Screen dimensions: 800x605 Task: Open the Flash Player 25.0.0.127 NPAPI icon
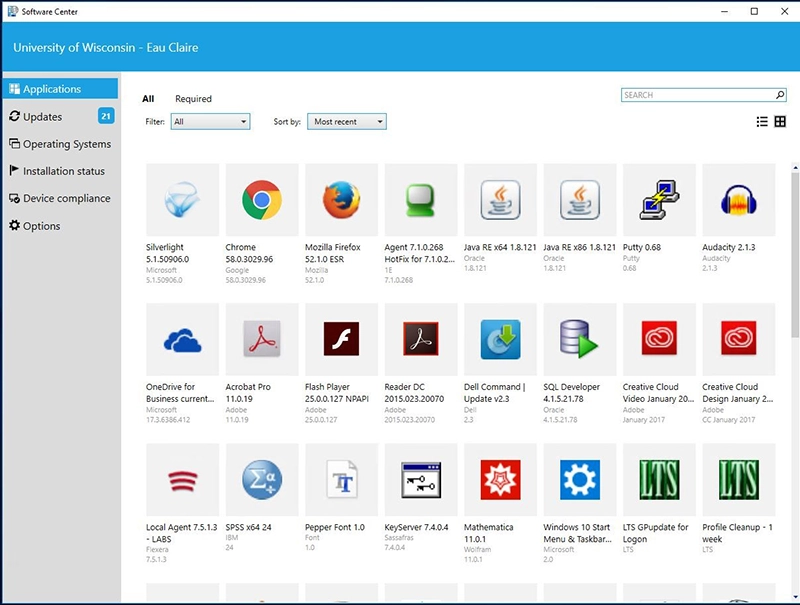pos(341,339)
